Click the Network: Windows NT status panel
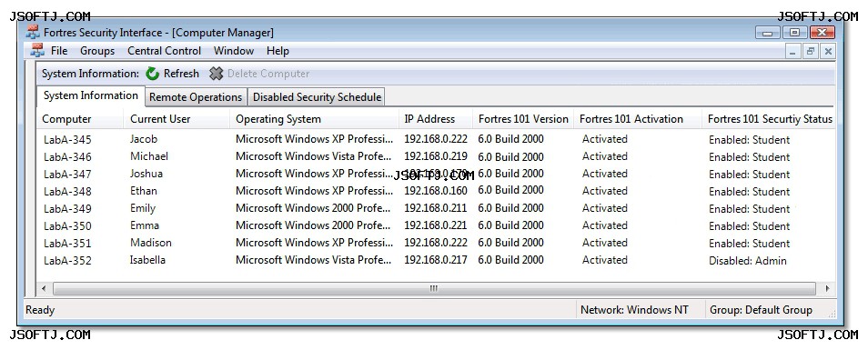 coord(640,310)
